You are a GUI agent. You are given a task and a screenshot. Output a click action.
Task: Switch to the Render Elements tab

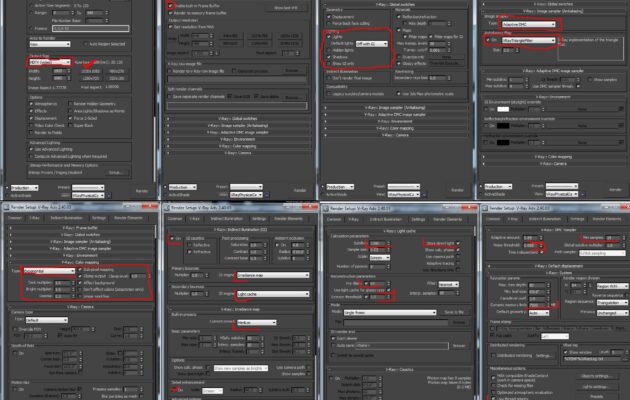click(130, 217)
